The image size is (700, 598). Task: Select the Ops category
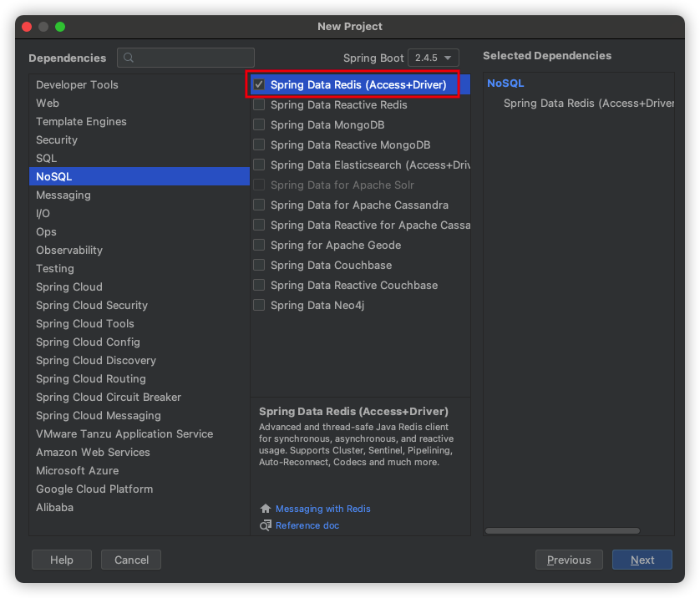(x=139, y=231)
